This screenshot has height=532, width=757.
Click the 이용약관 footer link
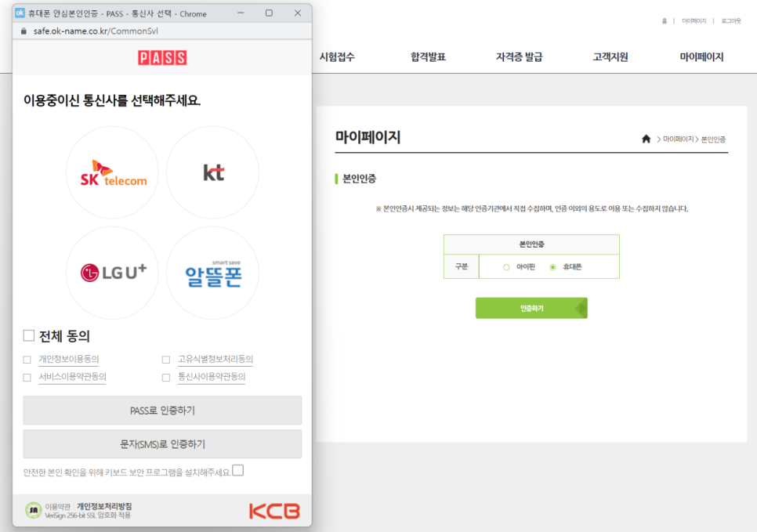click(x=57, y=506)
